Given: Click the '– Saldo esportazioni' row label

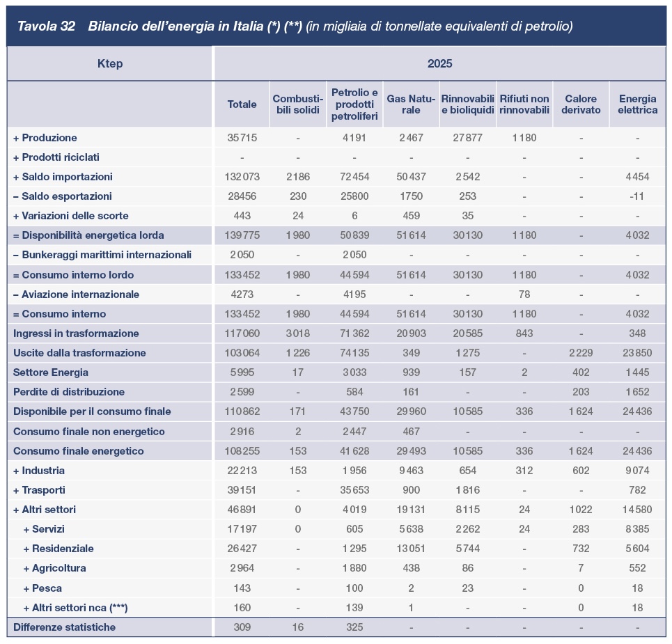Looking at the screenshot, I should coord(62,196).
